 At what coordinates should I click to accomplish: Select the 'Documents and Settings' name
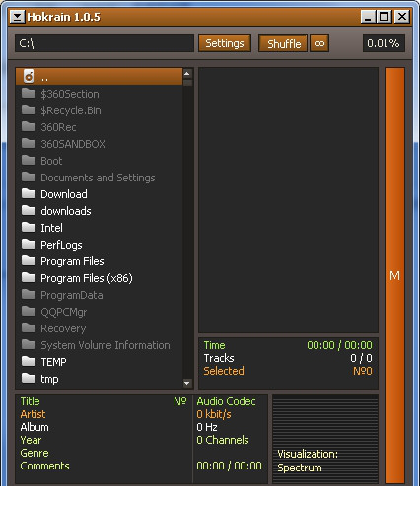[x=98, y=178]
